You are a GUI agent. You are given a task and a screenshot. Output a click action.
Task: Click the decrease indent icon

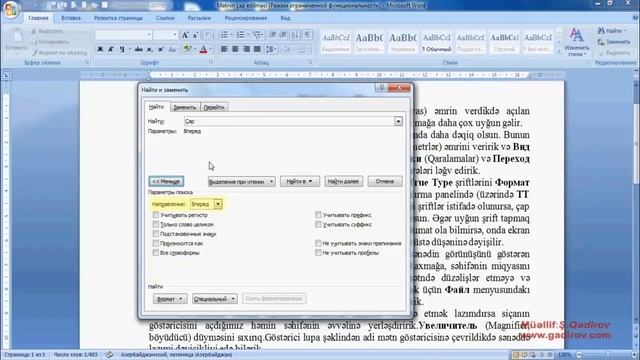point(273,35)
